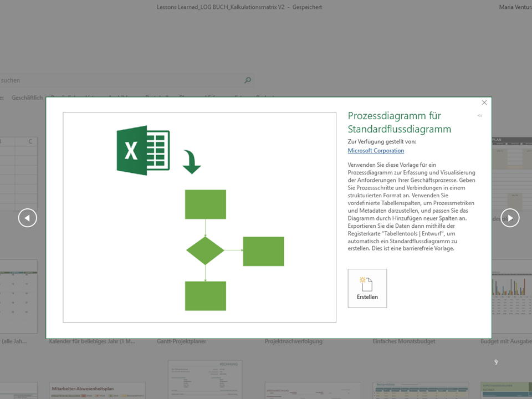Click the flowchart template preview image
Viewport: 532px width, 399px height.
[199, 217]
